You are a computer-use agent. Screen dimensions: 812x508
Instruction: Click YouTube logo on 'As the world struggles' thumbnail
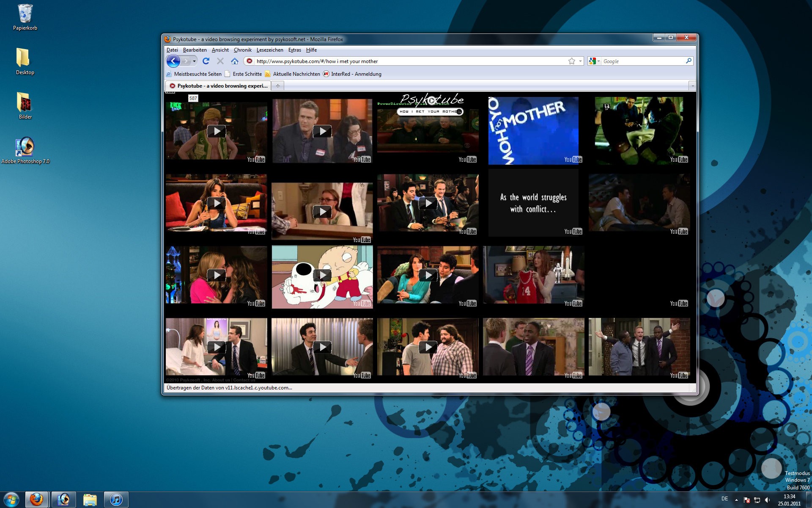pos(573,232)
